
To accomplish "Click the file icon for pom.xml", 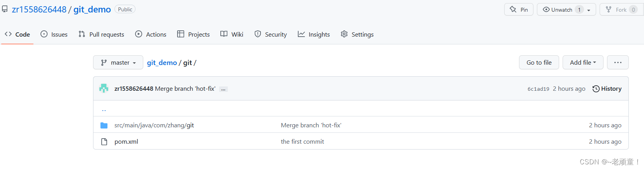I will tap(104, 142).
